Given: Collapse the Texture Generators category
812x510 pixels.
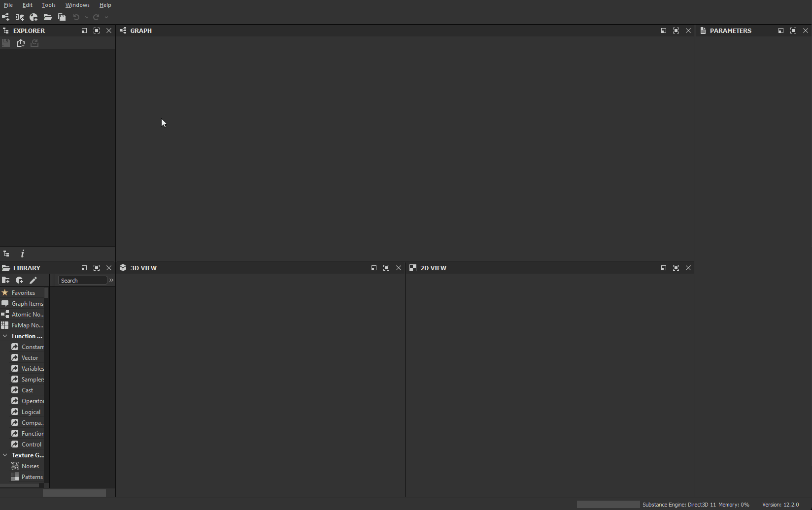Looking at the screenshot, I should 5,455.
